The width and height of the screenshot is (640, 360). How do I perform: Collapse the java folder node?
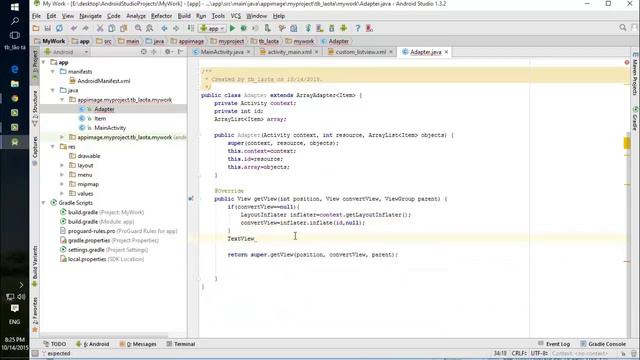(53, 91)
